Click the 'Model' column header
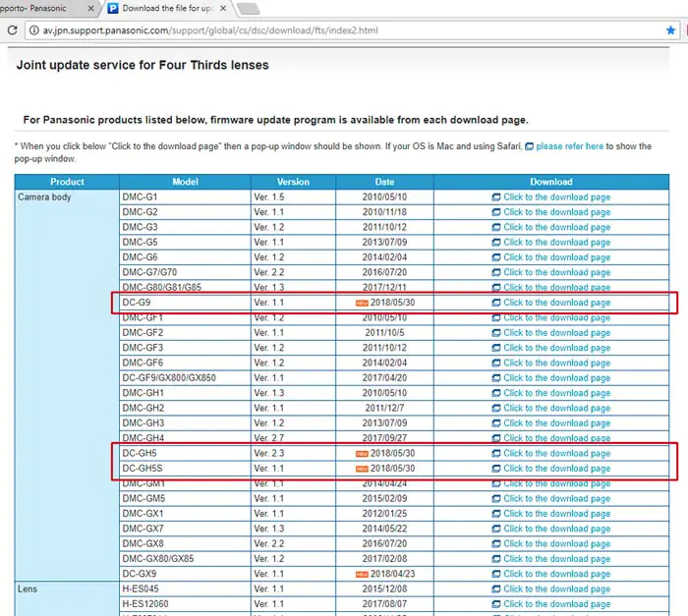Image resolution: width=688 pixels, height=616 pixels. tap(185, 182)
